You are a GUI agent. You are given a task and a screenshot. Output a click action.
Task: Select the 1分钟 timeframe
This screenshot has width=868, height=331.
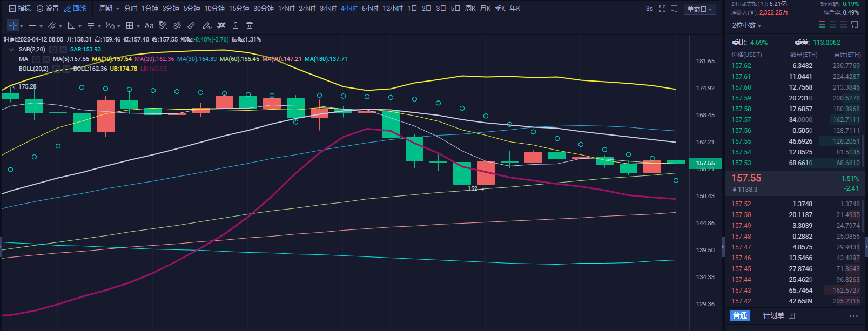(150, 9)
